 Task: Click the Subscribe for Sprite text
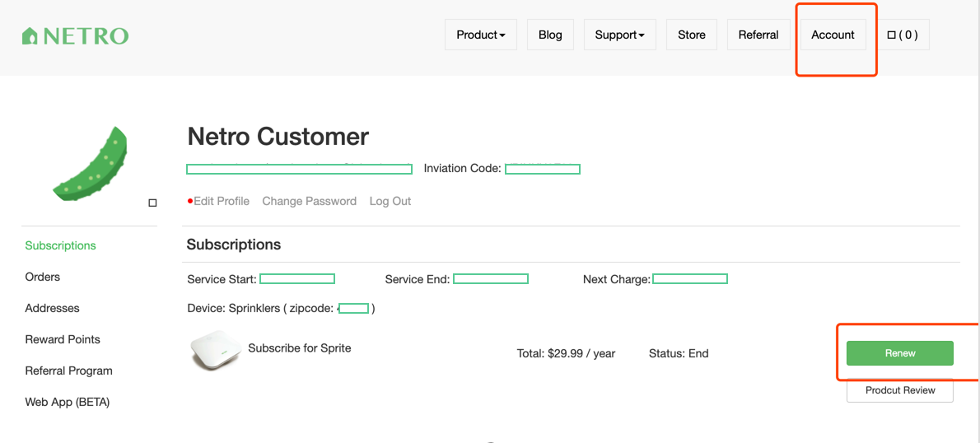pyautogui.click(x=300, y=348)
